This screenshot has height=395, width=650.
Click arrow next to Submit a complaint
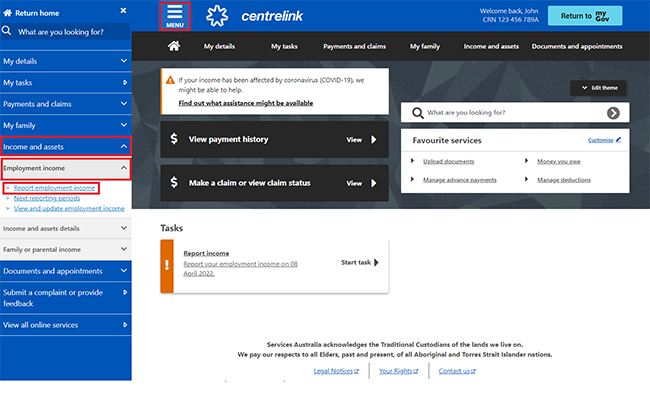[125, 292]
